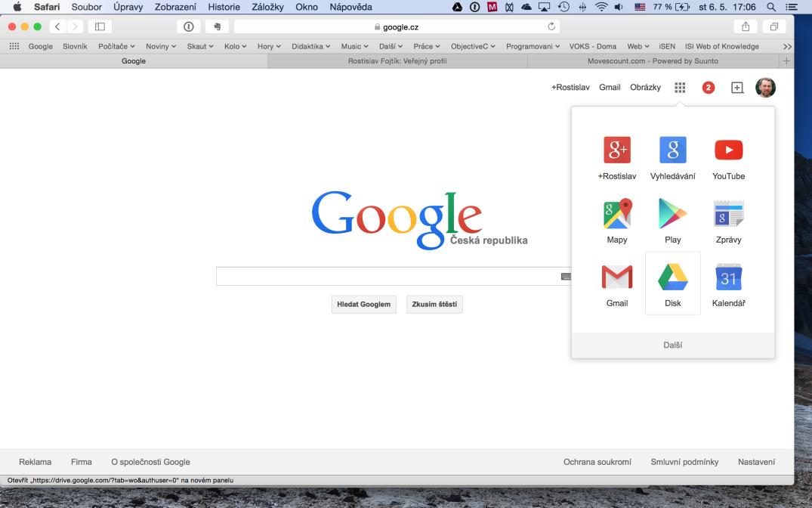Open account profile picture menu
Viewport: 812px width, 508px height.
(765, 88)
